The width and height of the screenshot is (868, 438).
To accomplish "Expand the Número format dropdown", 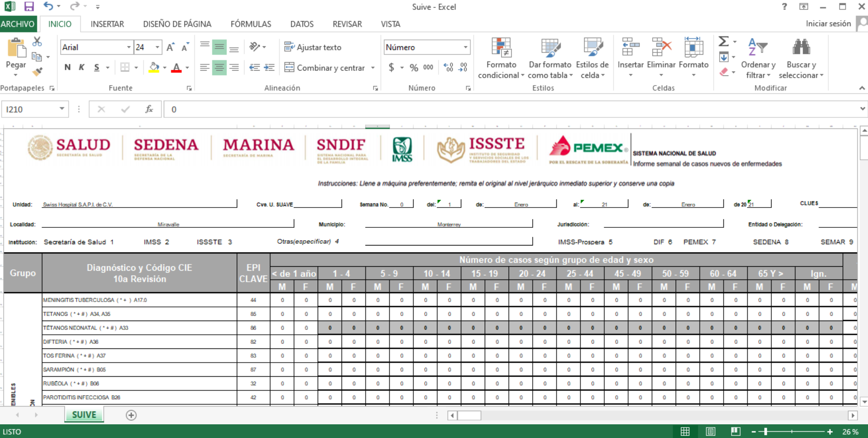I will pyautogui.click(x=465, y=47).
